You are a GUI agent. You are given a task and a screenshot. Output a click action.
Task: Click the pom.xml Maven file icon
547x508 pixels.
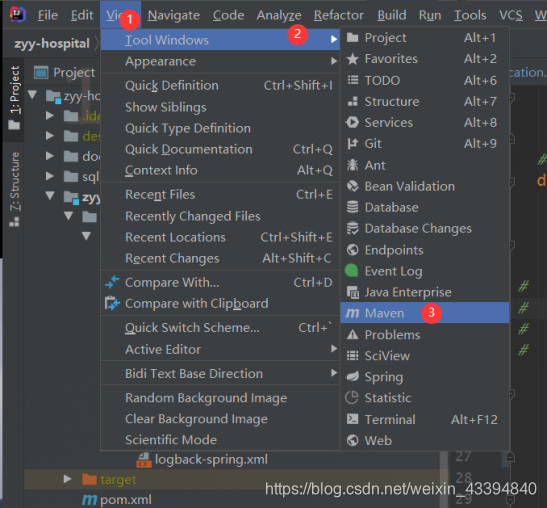[90, 500]
